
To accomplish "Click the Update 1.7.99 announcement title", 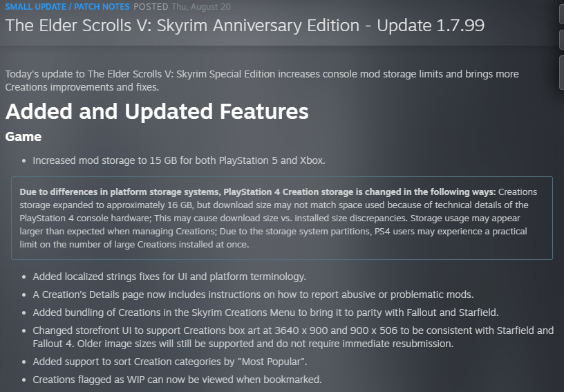I will pyautogui.click(x=245, y=26).
